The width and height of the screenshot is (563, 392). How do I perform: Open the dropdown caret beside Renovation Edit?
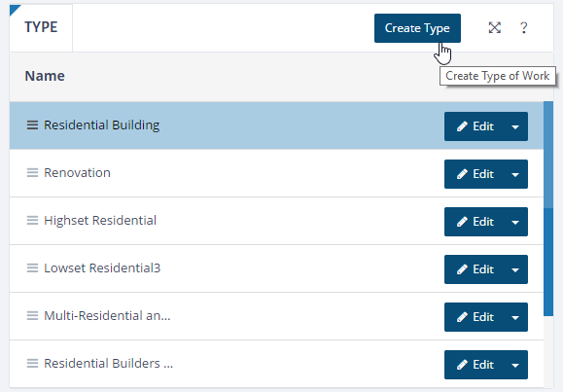click(515, 174)
